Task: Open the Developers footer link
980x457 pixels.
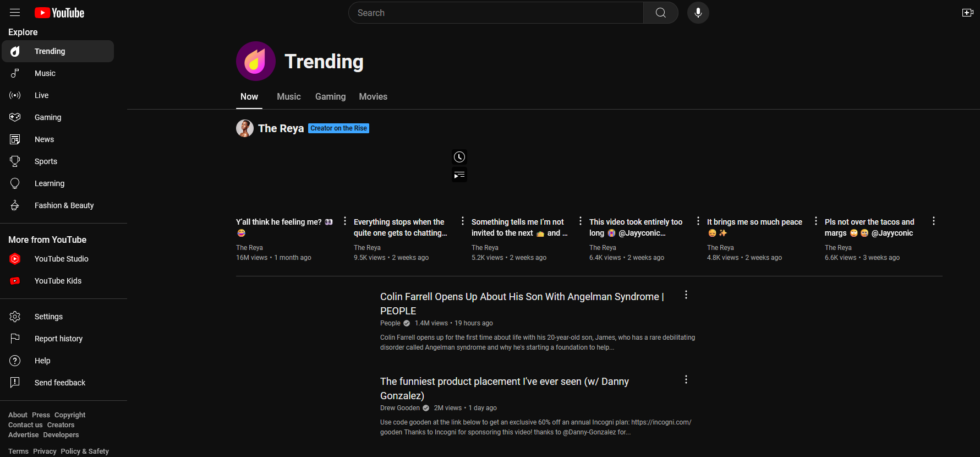Action: (61, 435)
